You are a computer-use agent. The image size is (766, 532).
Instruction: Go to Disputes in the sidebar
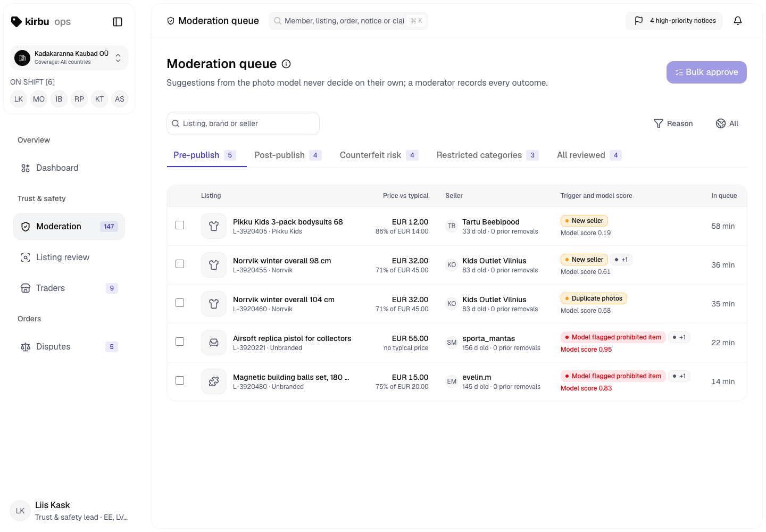point(69,347)
